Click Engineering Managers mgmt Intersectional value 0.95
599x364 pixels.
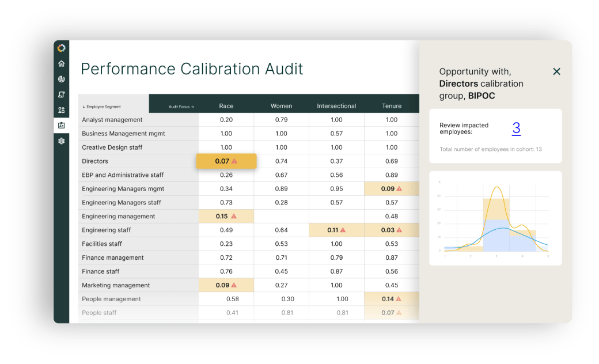(x=336, y=189)
